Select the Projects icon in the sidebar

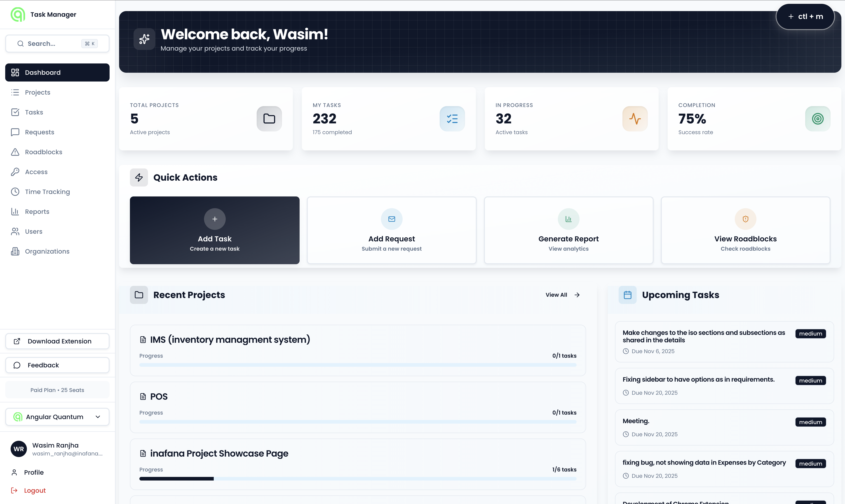click(x=15, y=92)
